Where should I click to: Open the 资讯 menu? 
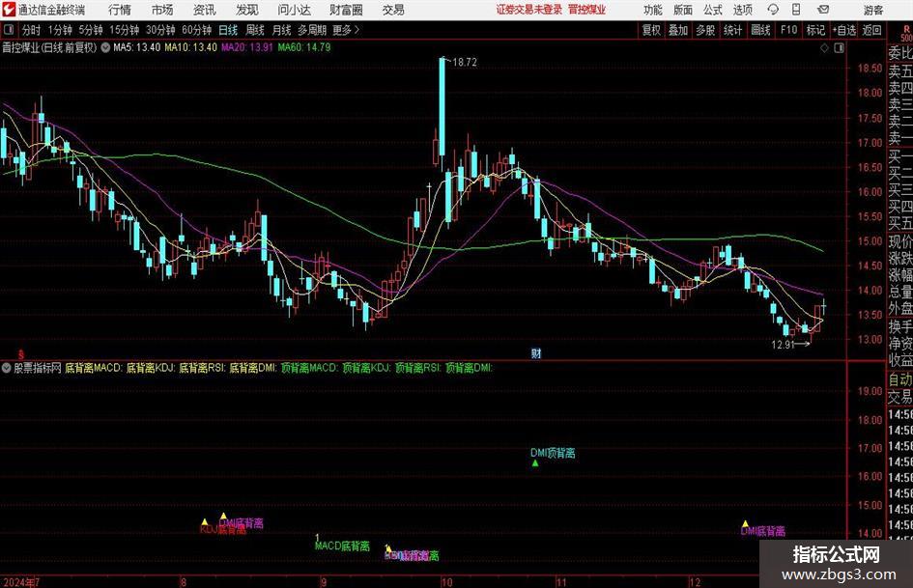(x=205, y=10)
